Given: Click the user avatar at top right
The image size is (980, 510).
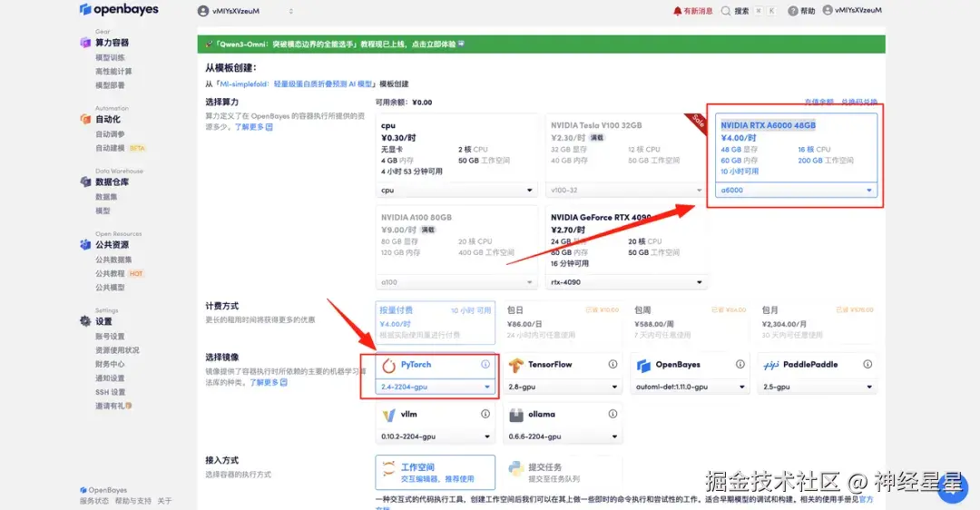Looking at the screenshot, I should pyautogui.click(x=828, y=10).
